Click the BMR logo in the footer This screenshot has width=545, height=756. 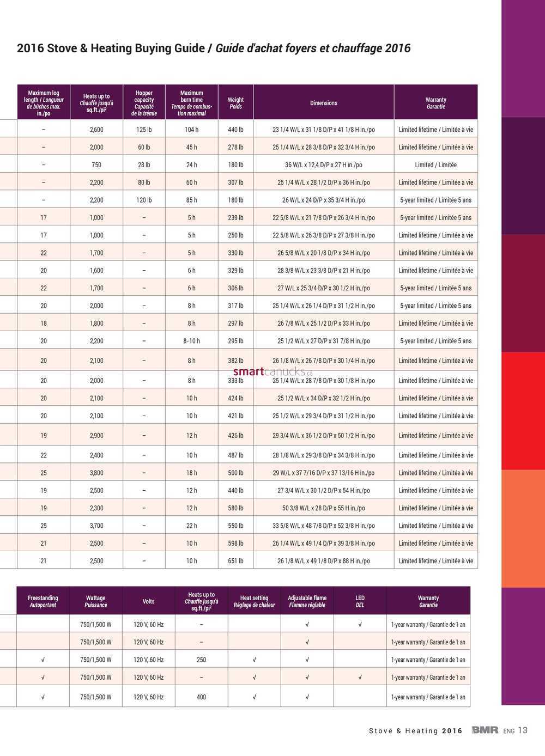(485, 730)
